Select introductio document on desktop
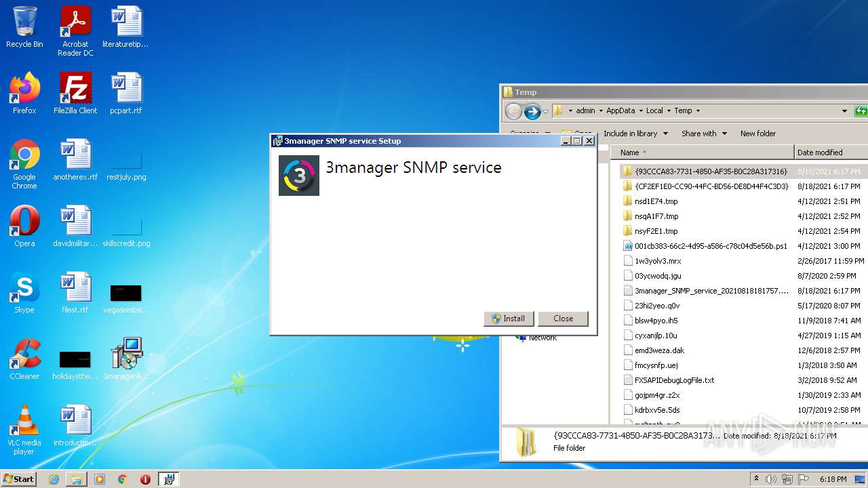This screenshot has height=488, width=868. [75, 426]
